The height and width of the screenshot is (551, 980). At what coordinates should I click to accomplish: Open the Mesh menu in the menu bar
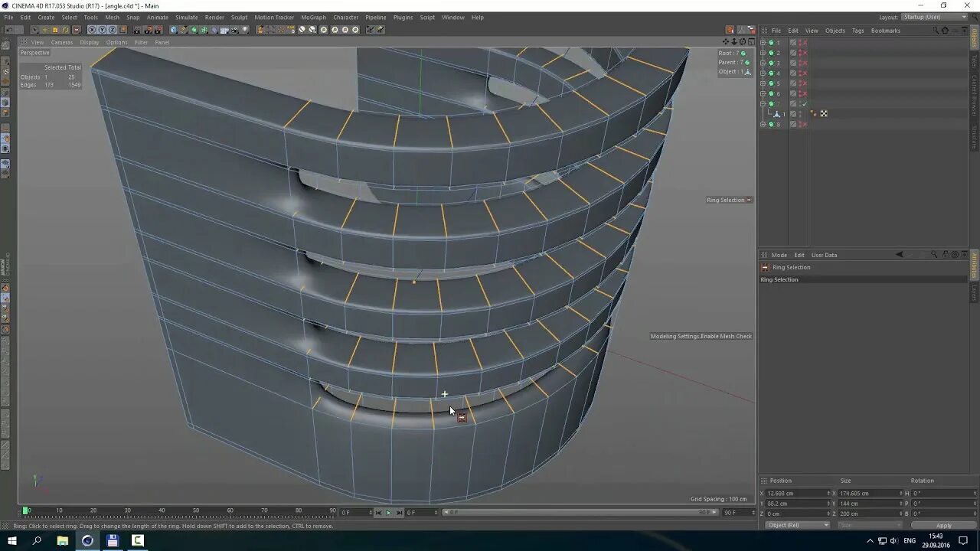(112, 17)
